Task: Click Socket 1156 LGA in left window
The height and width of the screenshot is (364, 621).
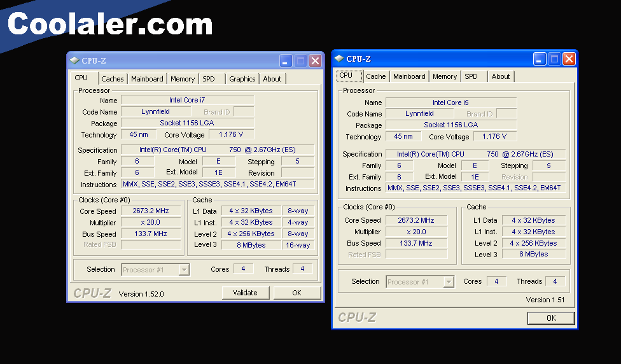Action: pos(187,123)
